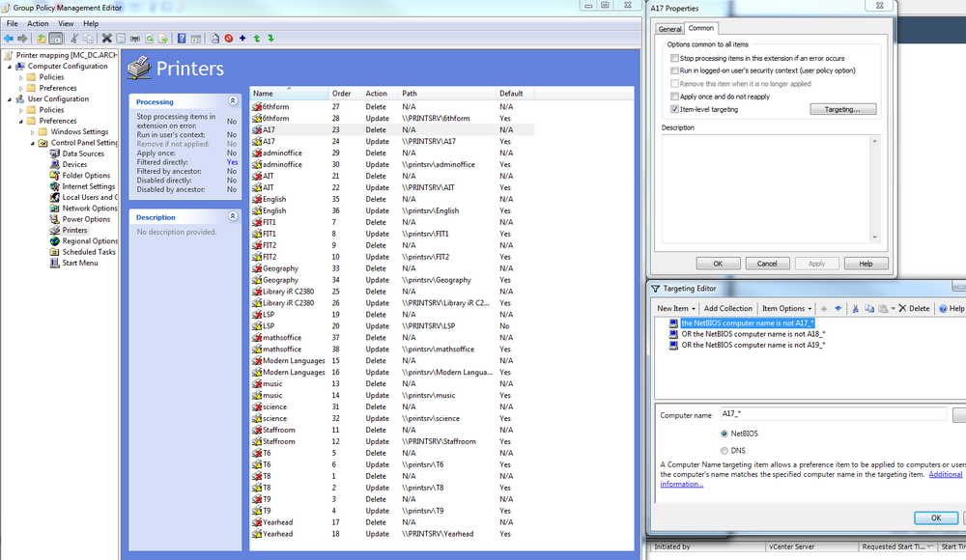Open the Properties toolbar icon
966x560 pixels.
coord(121,39)
